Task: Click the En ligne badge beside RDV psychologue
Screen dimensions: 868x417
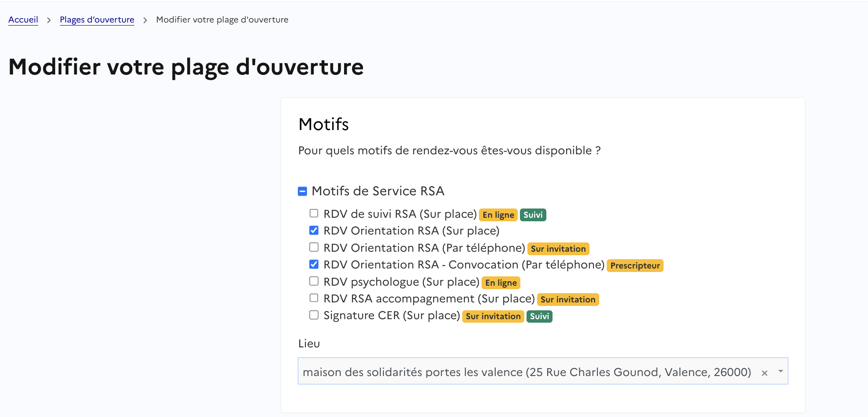Action: tap(501, 283)
